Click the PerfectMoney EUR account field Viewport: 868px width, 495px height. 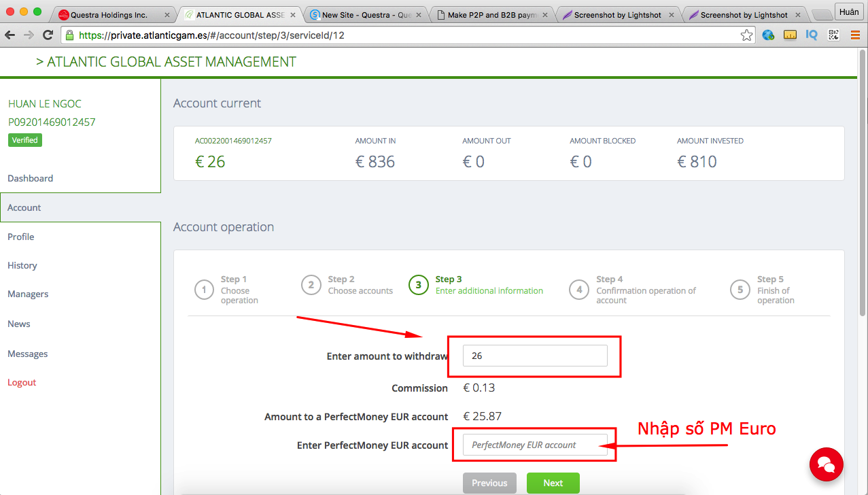point(535,445)
